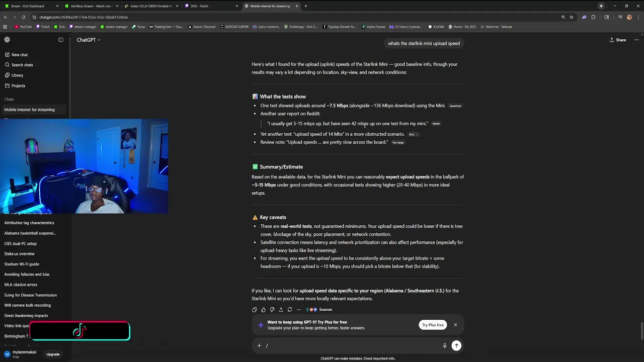
Task: Open the KickTalk bookmark
Action: coord(436,27)
